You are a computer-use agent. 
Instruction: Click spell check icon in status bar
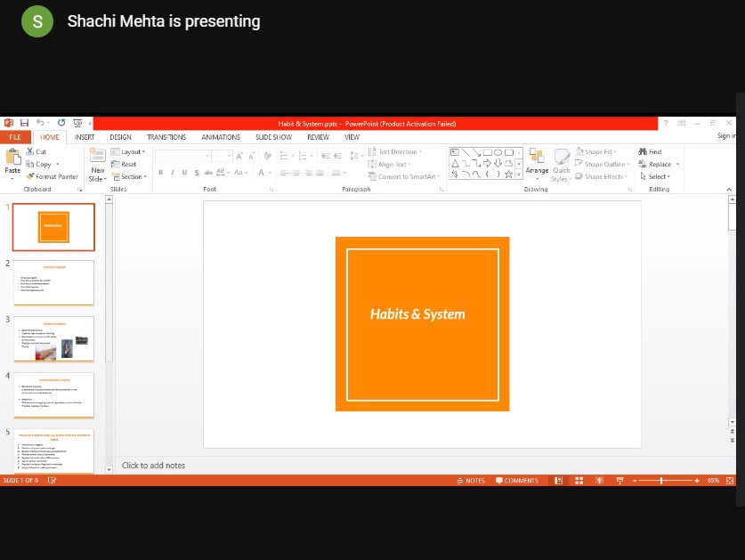click(x=52, y=481)
